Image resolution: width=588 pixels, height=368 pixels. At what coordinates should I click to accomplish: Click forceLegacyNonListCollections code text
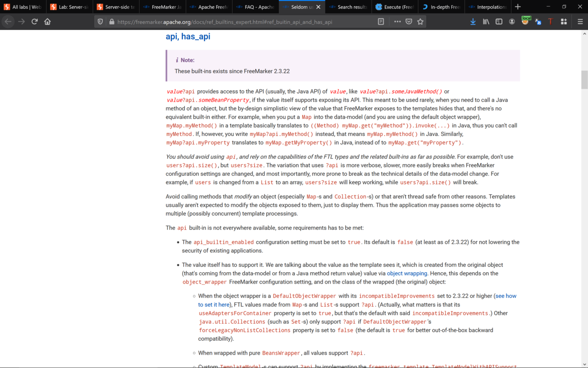coord(245,331)
